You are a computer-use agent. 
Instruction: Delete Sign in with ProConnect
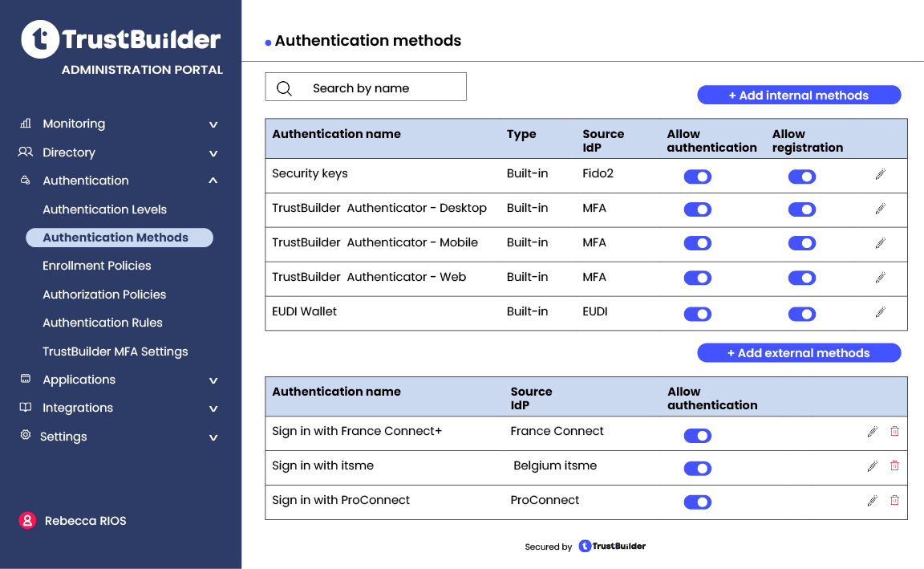(x=894, y=500)
